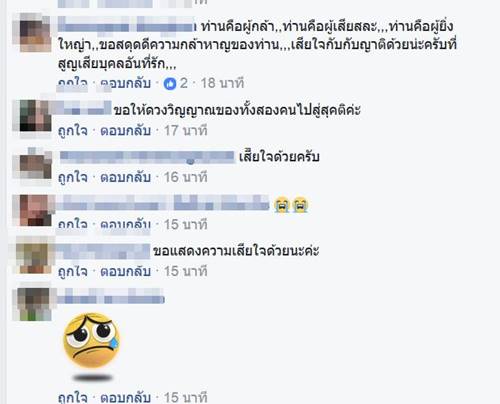This screenshot has height=404, width=500.
Task: Click the 16 นาที timestamp
Action: click(x=185, y=177)
